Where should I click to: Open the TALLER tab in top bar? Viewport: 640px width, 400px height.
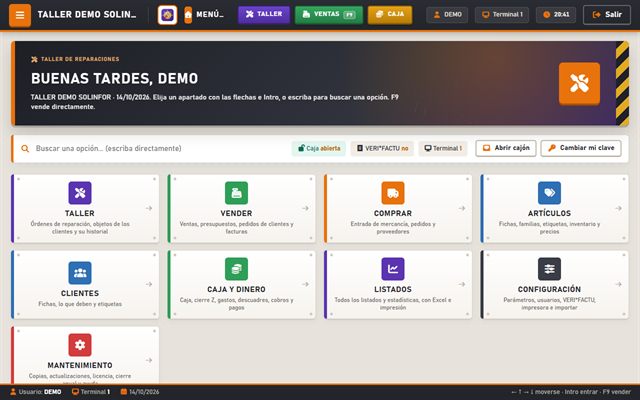[x=264, y=14]
